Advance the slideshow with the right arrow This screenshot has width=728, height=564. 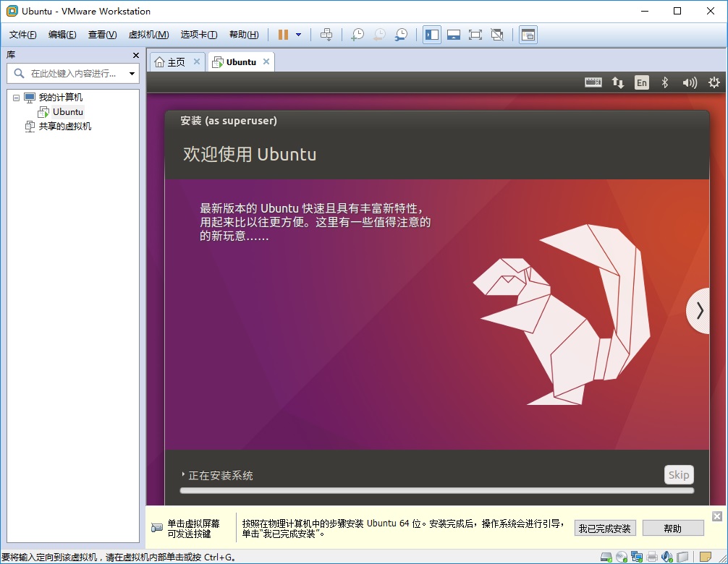click(x=699, y=311)
